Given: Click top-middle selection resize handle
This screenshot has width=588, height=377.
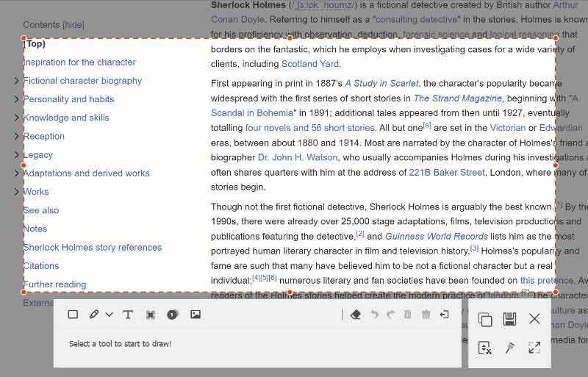Looking at the screenshot, I should coord(290,38).
